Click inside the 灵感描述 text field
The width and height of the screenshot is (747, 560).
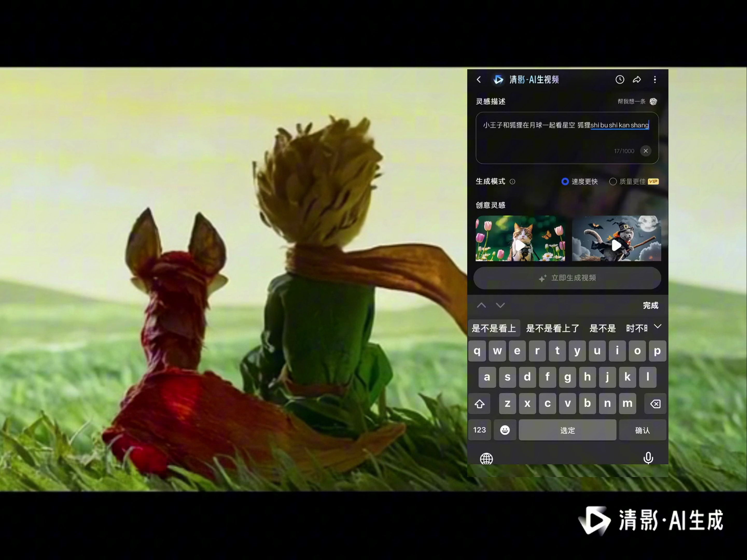pos(567,138)
